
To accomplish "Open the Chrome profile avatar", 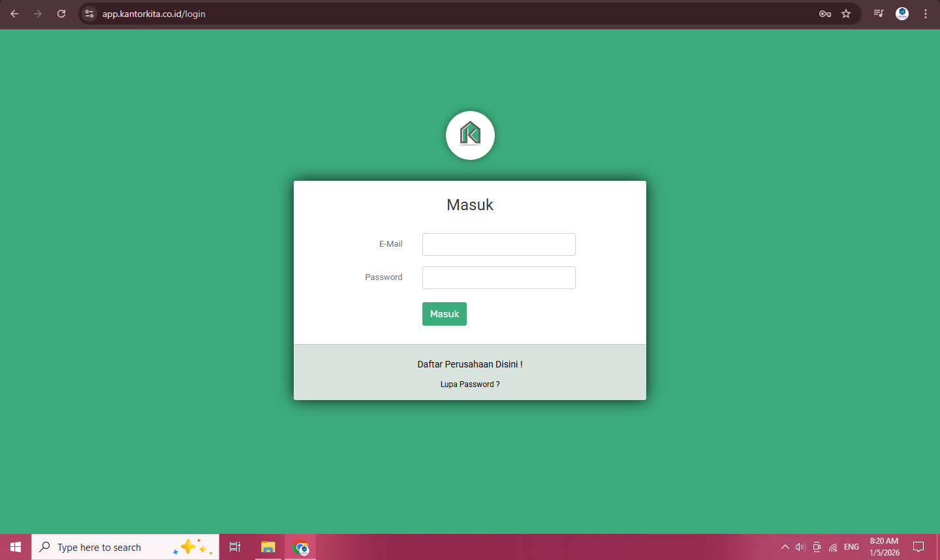I will click(902, 14).
